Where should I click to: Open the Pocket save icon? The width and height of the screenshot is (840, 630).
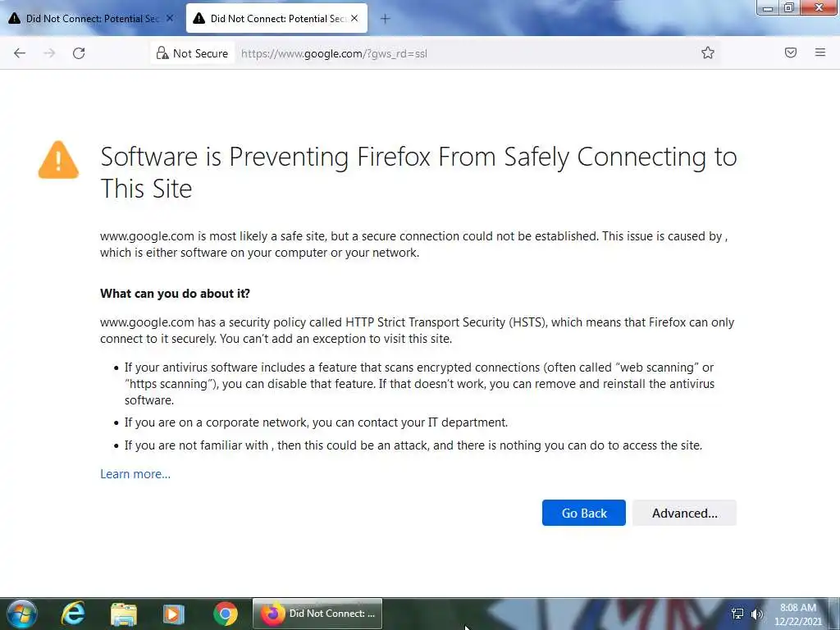[791, 53]
